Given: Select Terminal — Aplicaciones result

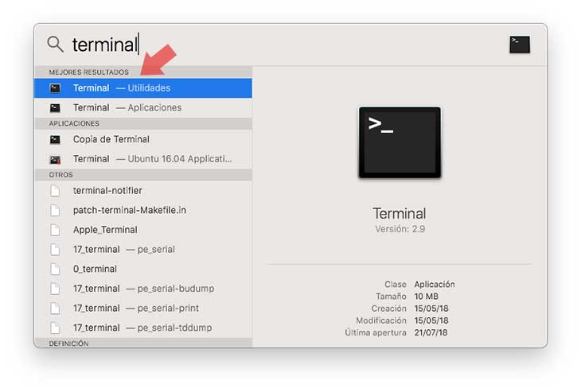Looking at the screenshot, I should tap(143, 107).
